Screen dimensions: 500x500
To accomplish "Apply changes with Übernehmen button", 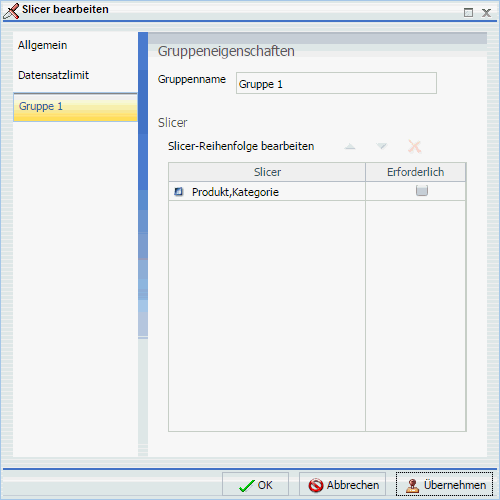I will 444,485.
